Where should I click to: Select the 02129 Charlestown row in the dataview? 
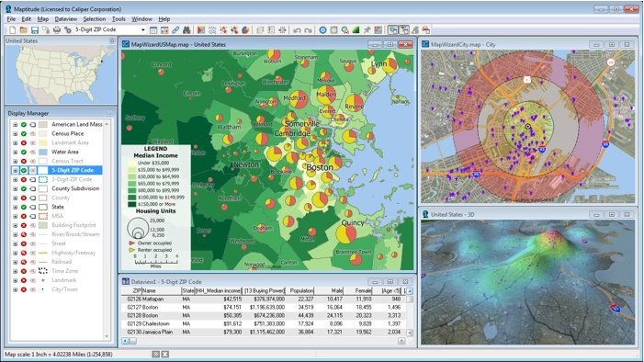pyautogui.click(x=264, y=323)
